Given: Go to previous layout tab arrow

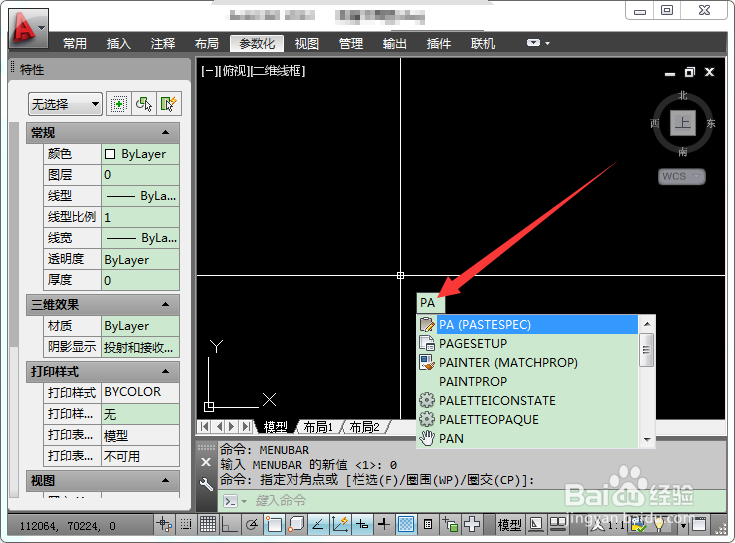Looking at the screenshot, I should tap(219, 426).
